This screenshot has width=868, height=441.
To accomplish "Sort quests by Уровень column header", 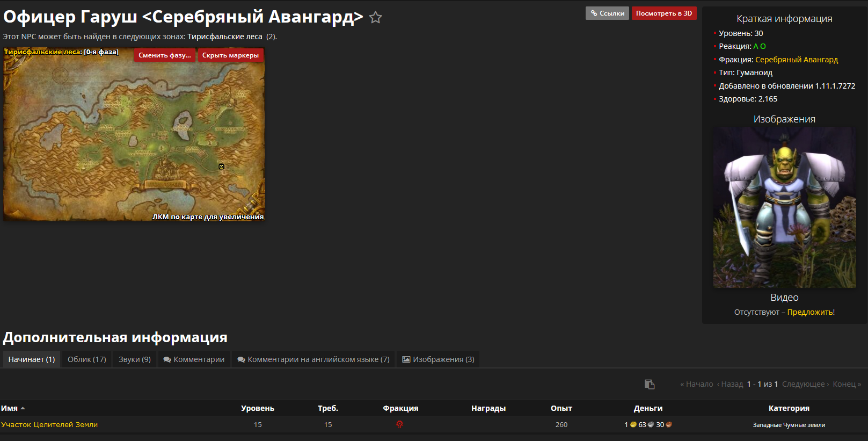I will [x=258, y=408].
